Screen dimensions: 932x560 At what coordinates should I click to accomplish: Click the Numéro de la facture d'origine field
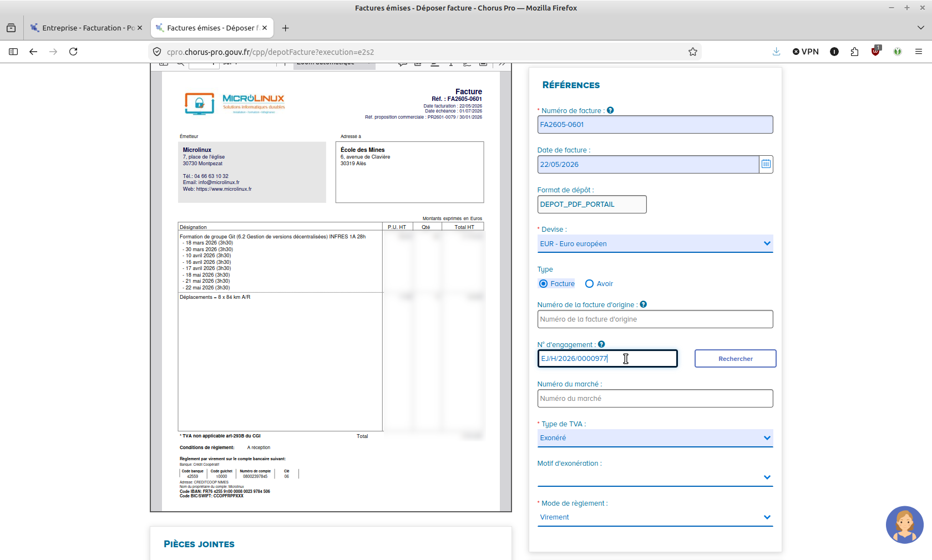click(655, 319)
